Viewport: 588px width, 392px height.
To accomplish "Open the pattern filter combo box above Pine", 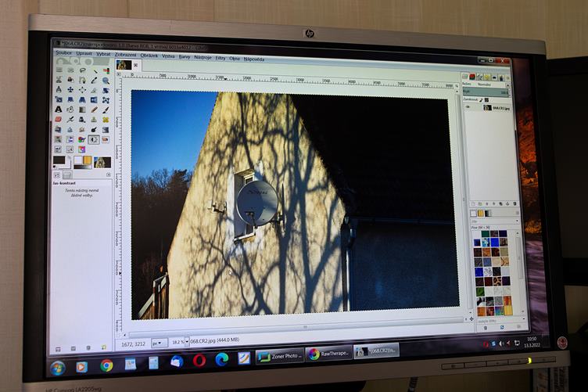I will tap(495, 221).
